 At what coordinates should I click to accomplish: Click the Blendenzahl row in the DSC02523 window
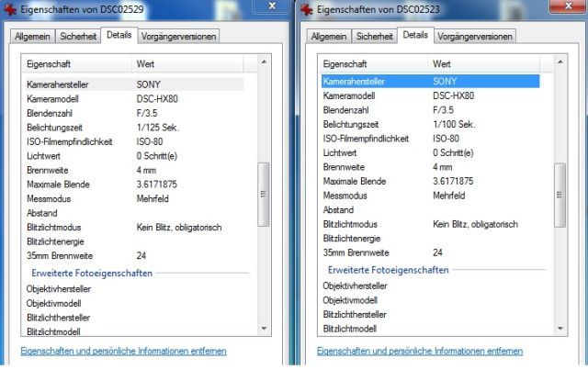click(431, 110)
